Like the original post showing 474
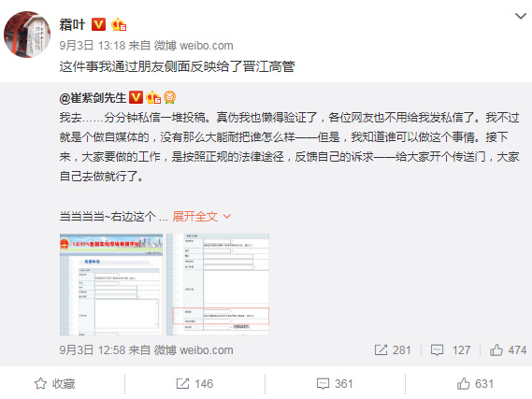 point(508,350)
